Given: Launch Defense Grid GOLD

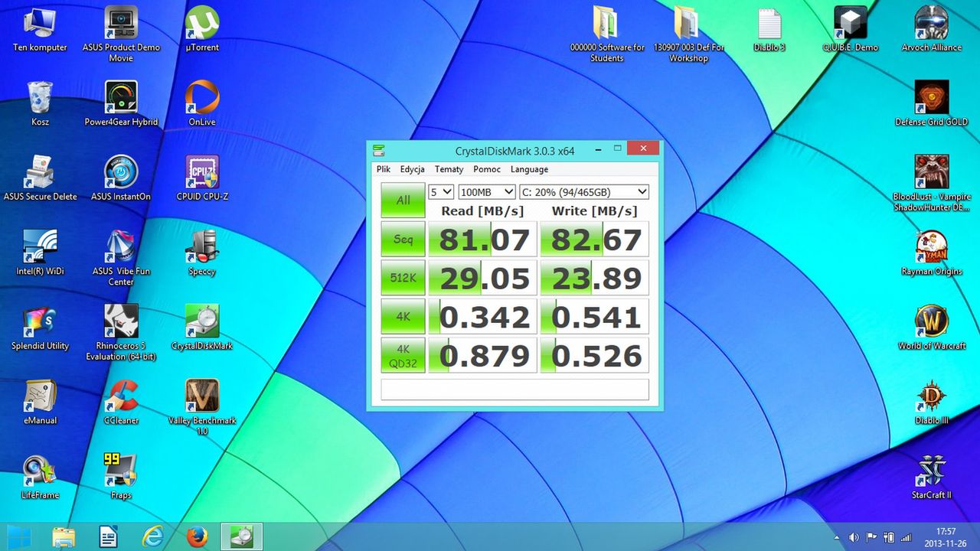Looking at the screenshot, I should (x=932, y=105).
